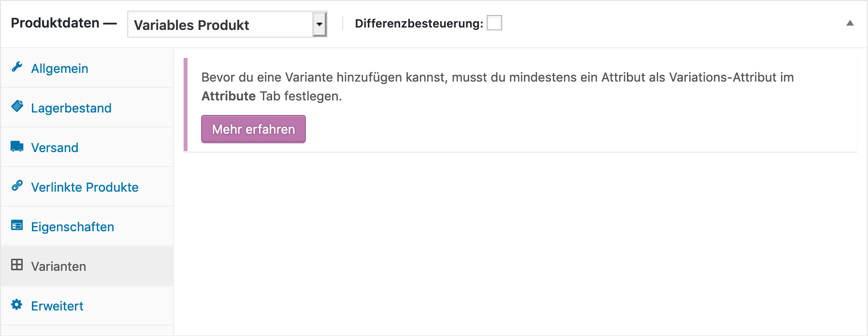Viewport: 868px width, 336px height.
Task: Click the gear icon beside Erweitert
Action: tap(17, 304)
